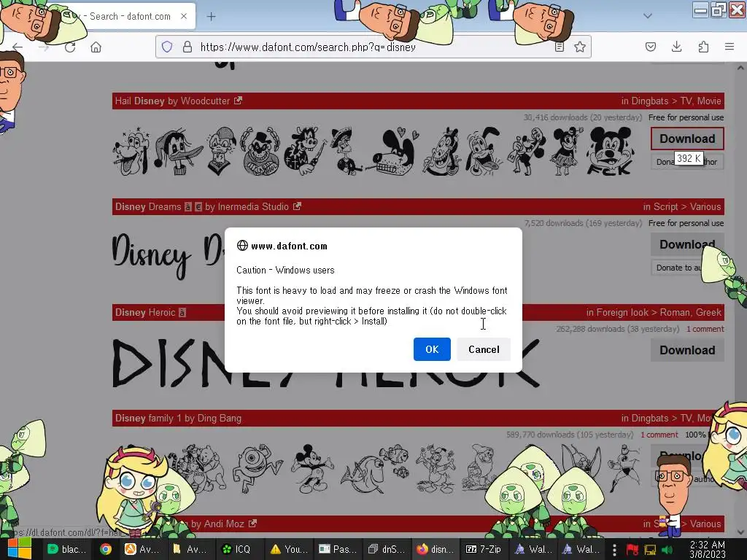
Task: Open the extensions puzzle menu
Action: point(703,47)
